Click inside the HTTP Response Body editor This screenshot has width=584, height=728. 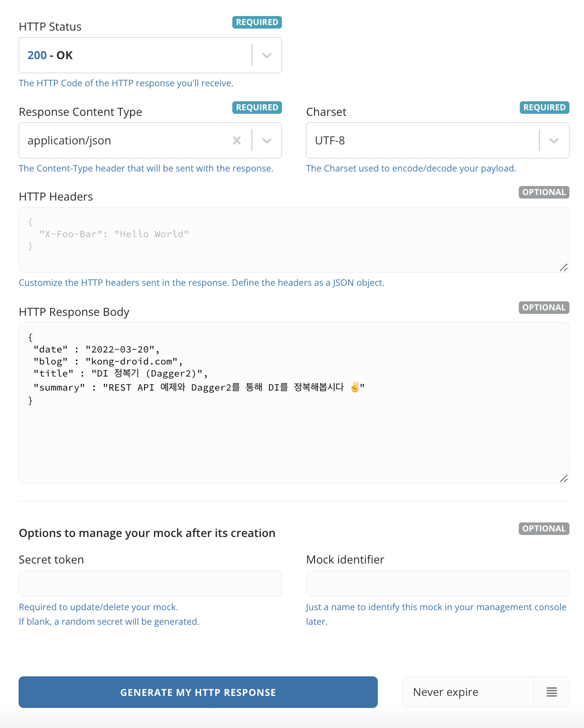tap(294, 403)
